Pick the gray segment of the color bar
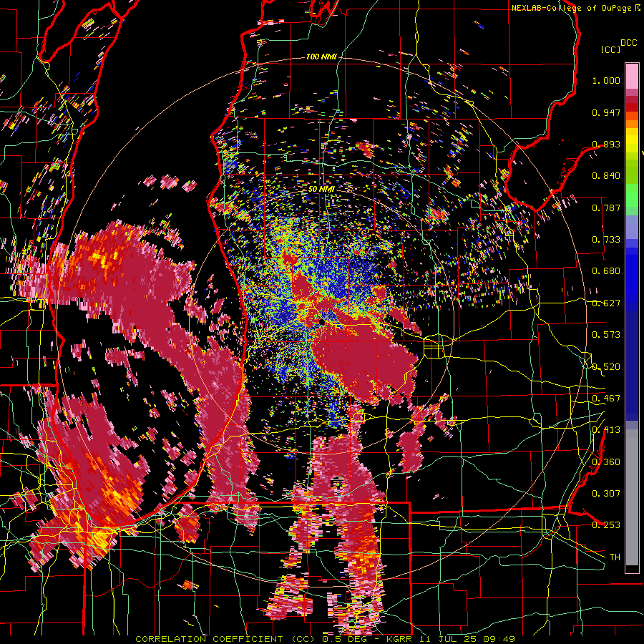This screenshot has height=644, width=644. [632, 497]
